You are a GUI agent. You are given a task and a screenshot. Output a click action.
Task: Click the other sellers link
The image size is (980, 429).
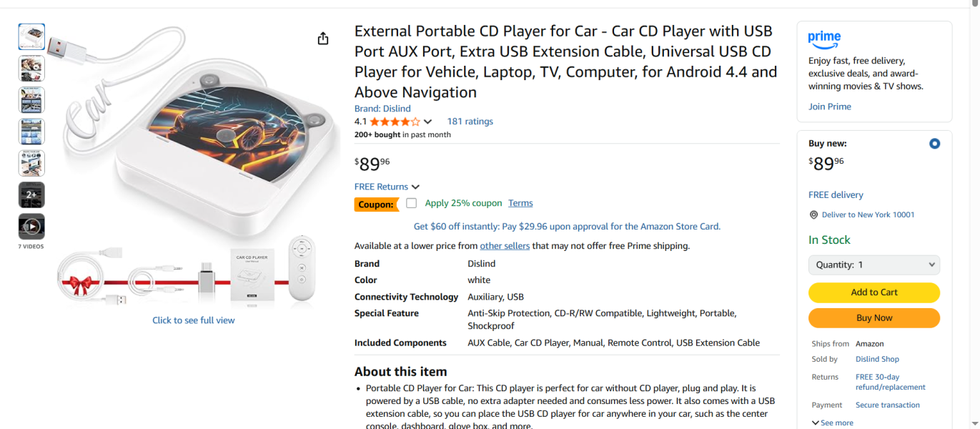pos(505,246)
